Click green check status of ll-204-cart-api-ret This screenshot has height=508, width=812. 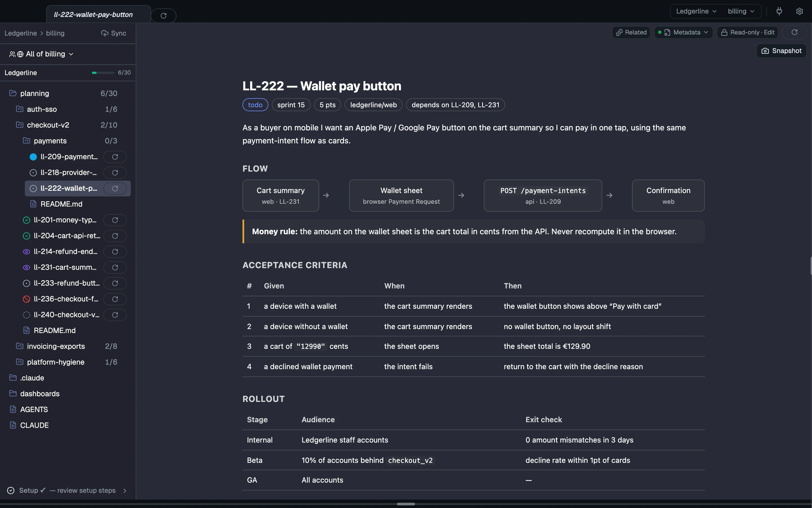(x=26, y=236)
